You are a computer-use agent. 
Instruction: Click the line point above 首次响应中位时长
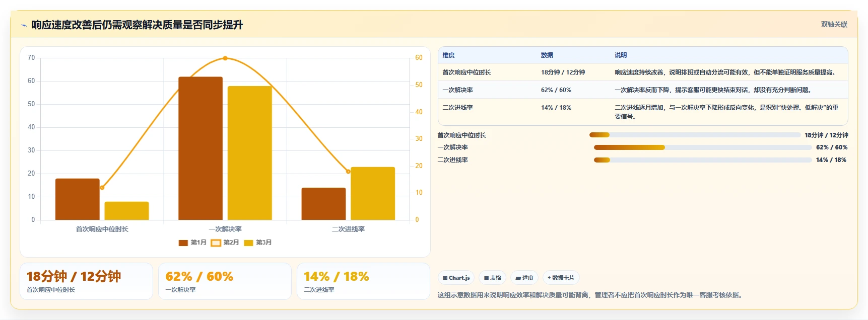[x=102, y=188]
